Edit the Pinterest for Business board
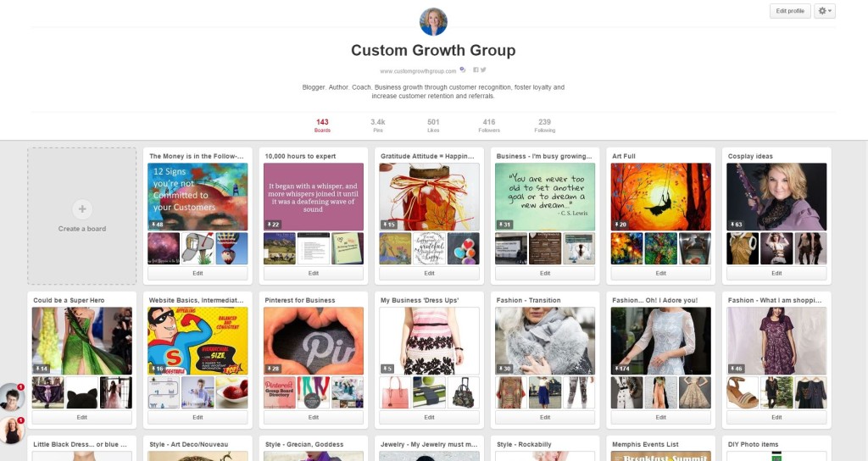This screenshot has width=868, height=461. pyautogui.click(x=314, y=417)
